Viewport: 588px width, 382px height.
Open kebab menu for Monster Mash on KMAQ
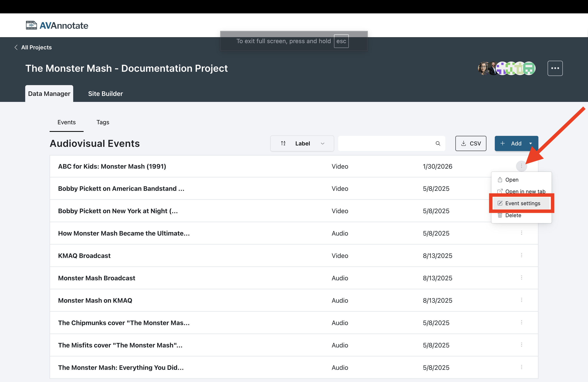pyautogui.click(x=521, y=300)
